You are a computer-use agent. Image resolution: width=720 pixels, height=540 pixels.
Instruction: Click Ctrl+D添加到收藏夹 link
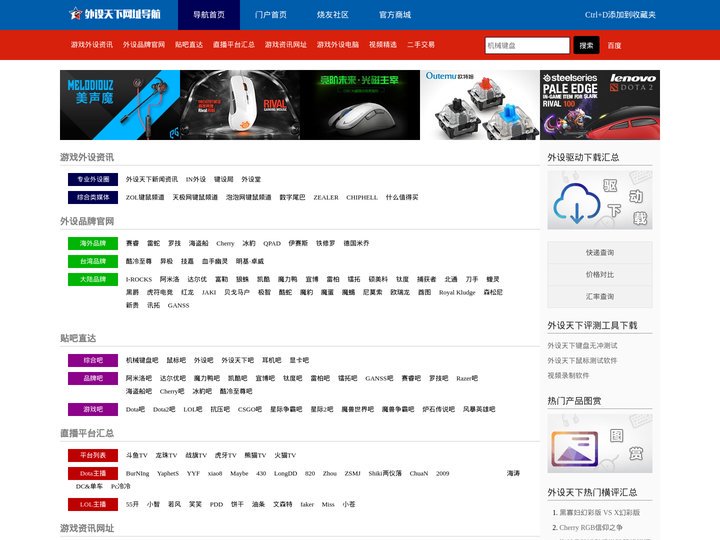(620, 15)
